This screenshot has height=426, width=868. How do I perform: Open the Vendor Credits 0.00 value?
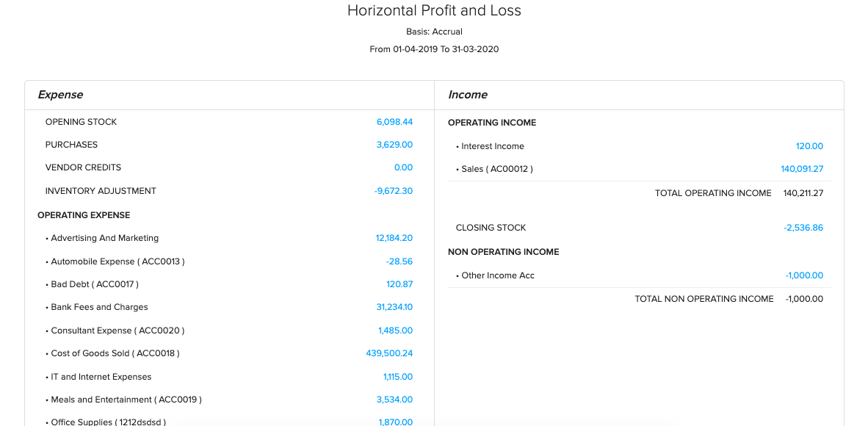tap(403, 167)
